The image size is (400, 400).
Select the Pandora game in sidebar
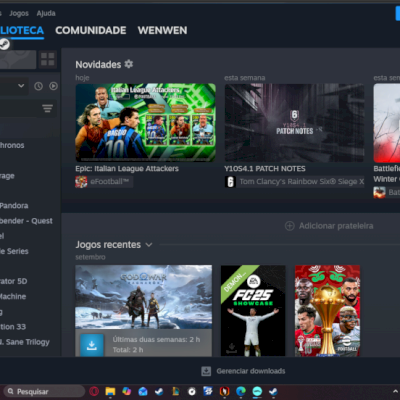[14, 205]
